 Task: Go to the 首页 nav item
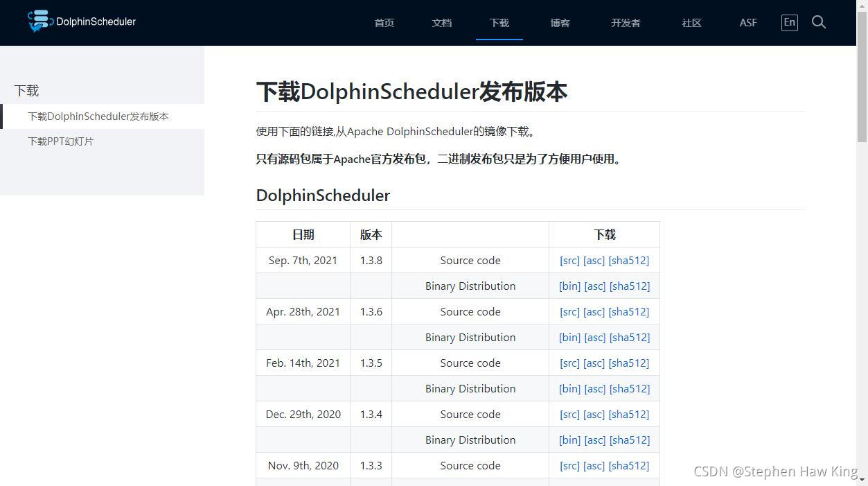tap(384, 23)
